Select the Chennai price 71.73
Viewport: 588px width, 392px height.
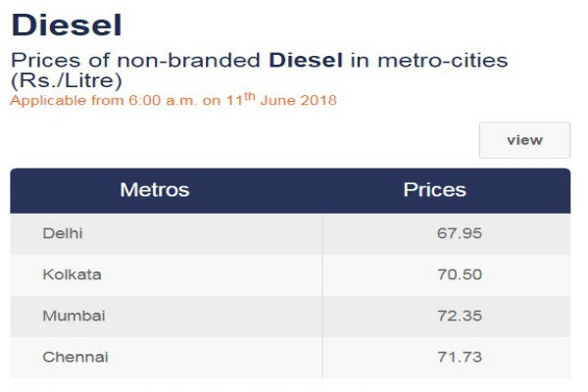pos(460,357)
